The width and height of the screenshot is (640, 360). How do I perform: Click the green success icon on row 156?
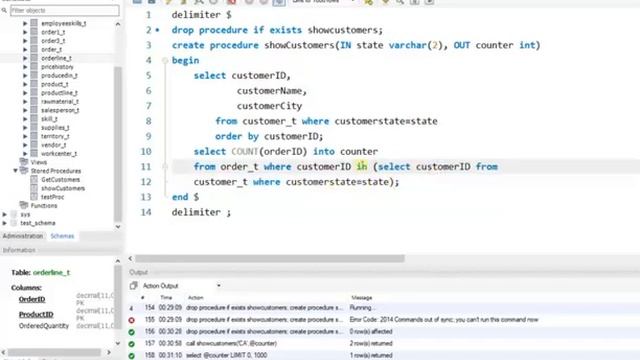click(x=131, y=332)
